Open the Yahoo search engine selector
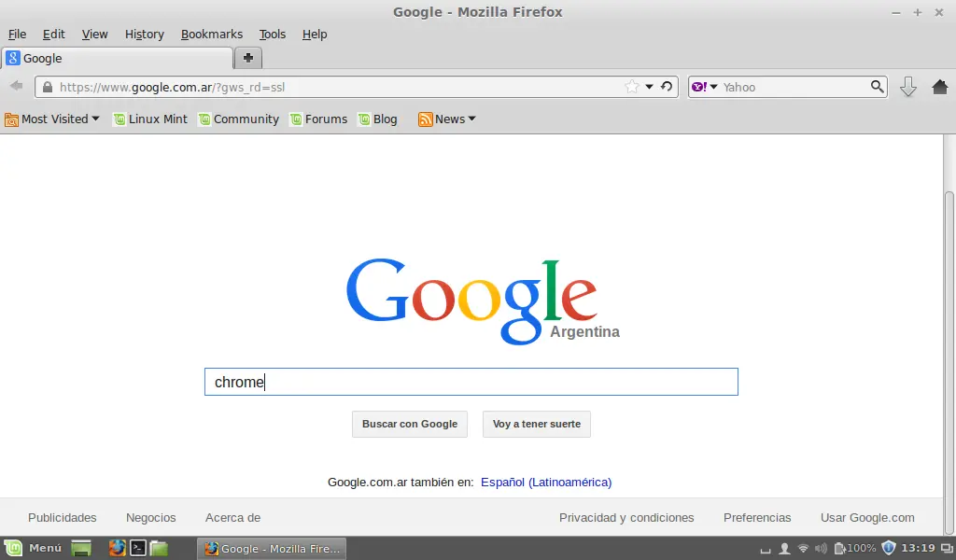The height and width of the screenshot is (560, 956). click(705, 87)
